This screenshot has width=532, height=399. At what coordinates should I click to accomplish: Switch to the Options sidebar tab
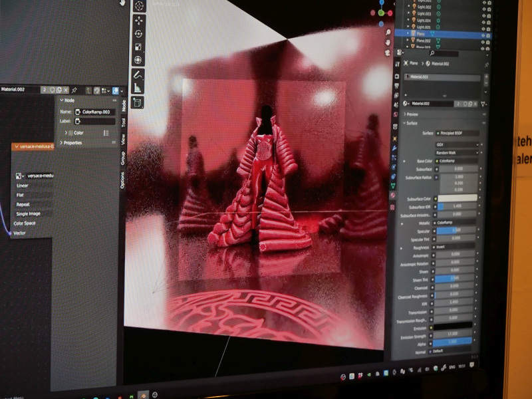pos(122,180)
